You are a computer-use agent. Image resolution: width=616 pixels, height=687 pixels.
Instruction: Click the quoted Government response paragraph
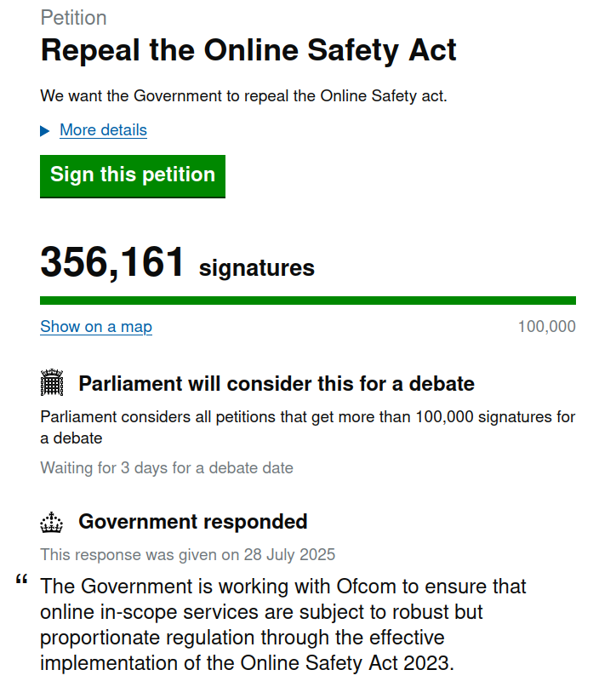click(283, 625)
